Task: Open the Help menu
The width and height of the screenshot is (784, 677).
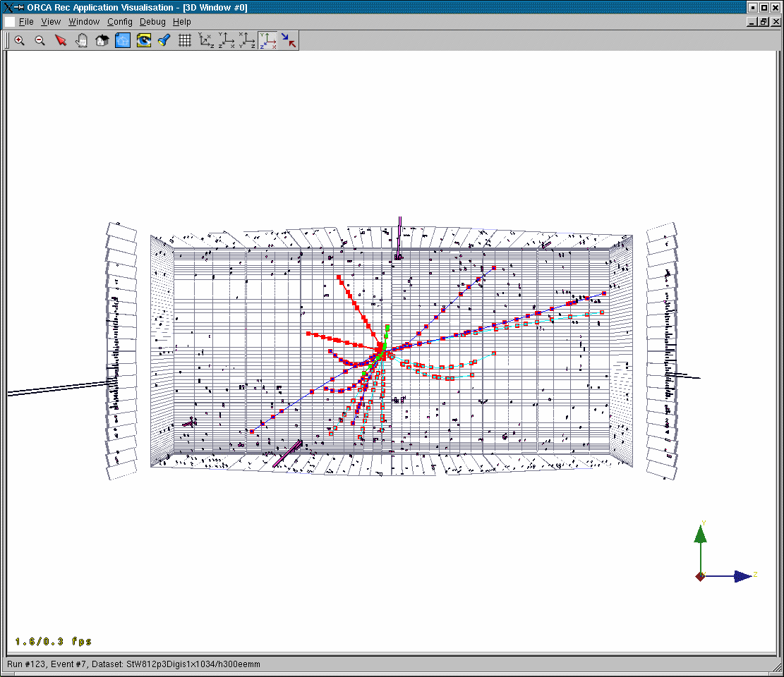Action: tap(182, 22)
